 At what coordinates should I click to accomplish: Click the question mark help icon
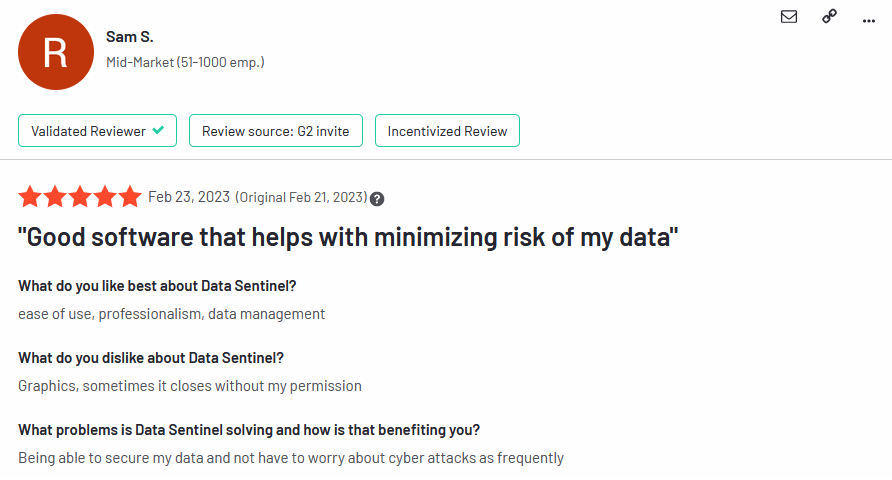[377, 198]
